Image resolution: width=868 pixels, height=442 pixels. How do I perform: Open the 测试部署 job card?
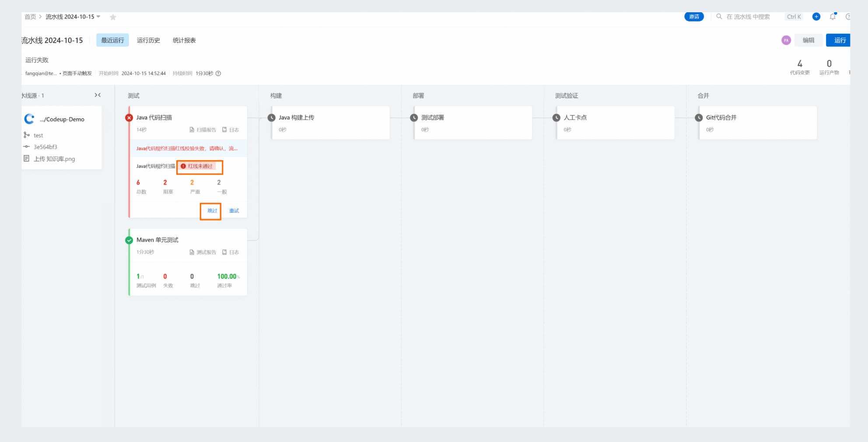point(473,123)
